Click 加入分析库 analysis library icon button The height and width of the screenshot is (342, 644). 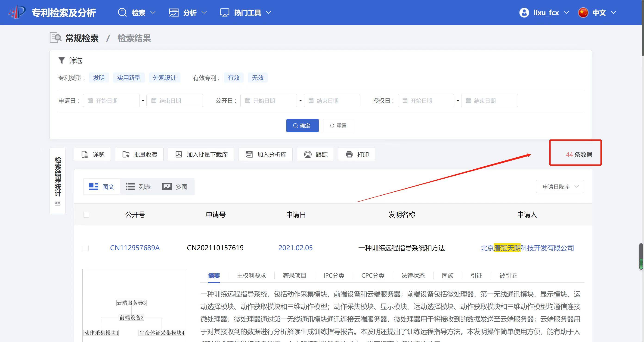tap(265, 155)
